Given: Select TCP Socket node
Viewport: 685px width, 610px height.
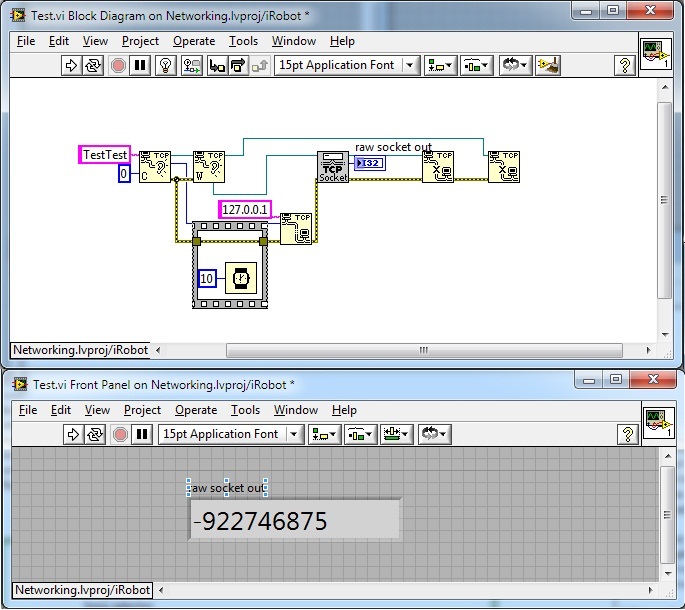Looking at the screenshot, I should pos(333,167).
